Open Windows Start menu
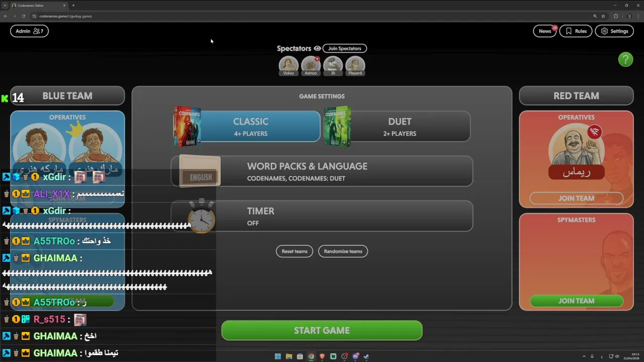Viewport: 644px width, 362px height. (278, 356)
